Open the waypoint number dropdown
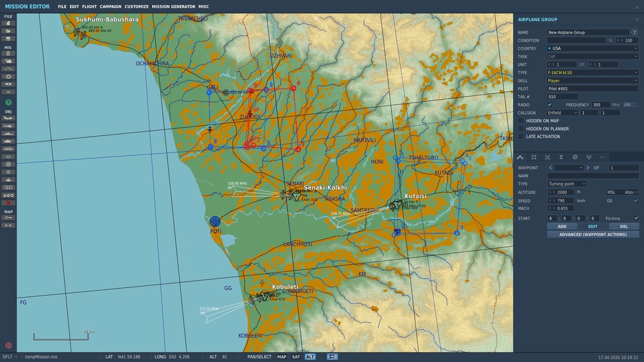644x362 pixels. pos(569,167)
